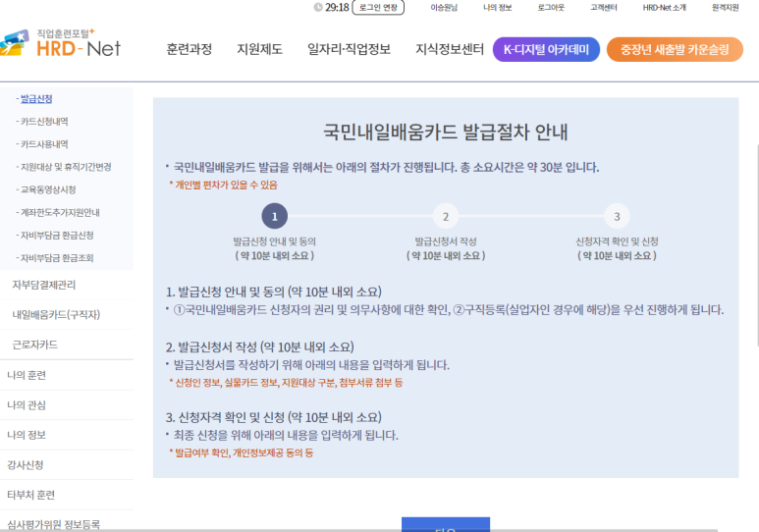The height and width of the screenshot is (532, 759).
Task: Click orange note 발급여부 확인, 개인정보제공 동의 등
Action: click(242, 453)
